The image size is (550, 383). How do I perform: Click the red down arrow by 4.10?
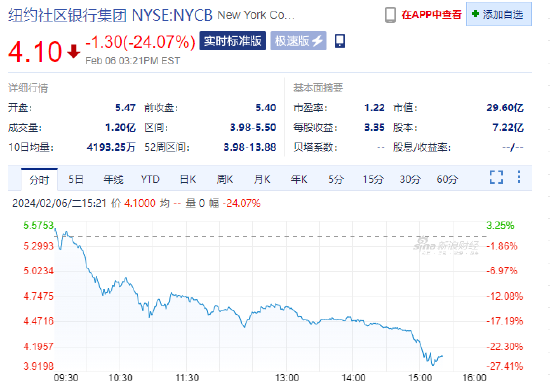click(x=73, y=51)
